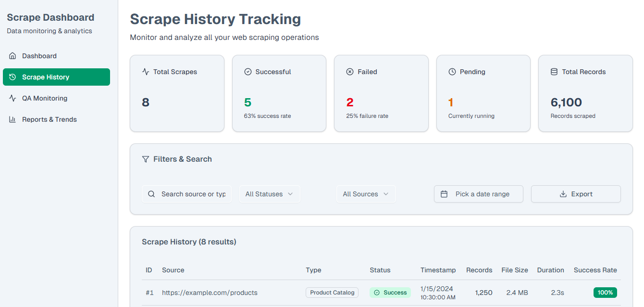Viewport: 644px width, 307px height.
Task: Open QA Monitoring via its activity icon
Action: (x=12, y=98)
